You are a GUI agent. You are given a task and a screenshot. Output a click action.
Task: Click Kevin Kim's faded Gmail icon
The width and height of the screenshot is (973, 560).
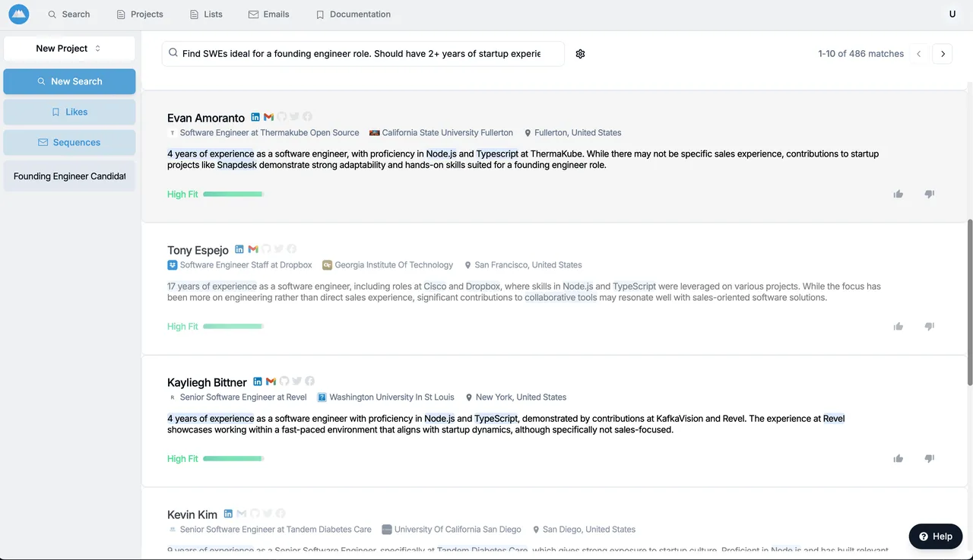point(242,514)
